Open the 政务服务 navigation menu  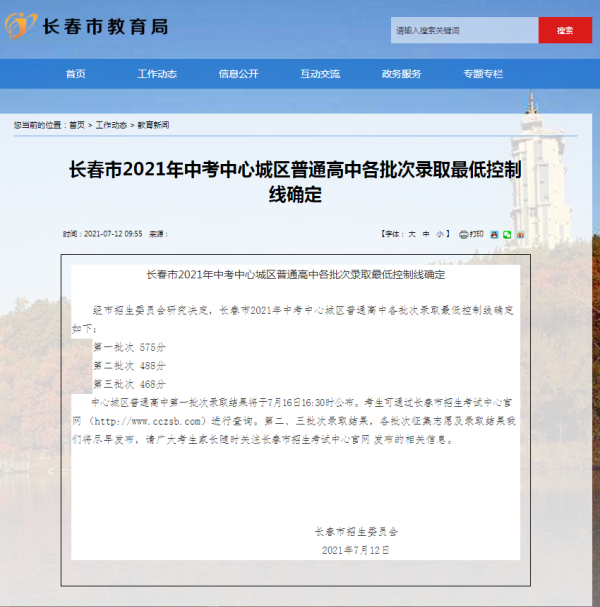coord(401,74)
